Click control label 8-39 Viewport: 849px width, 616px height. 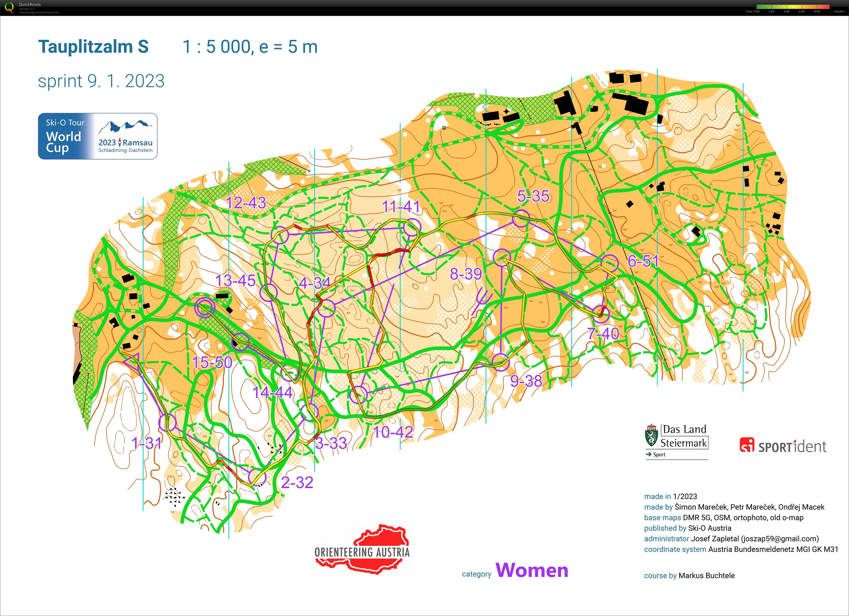point(466,274)
